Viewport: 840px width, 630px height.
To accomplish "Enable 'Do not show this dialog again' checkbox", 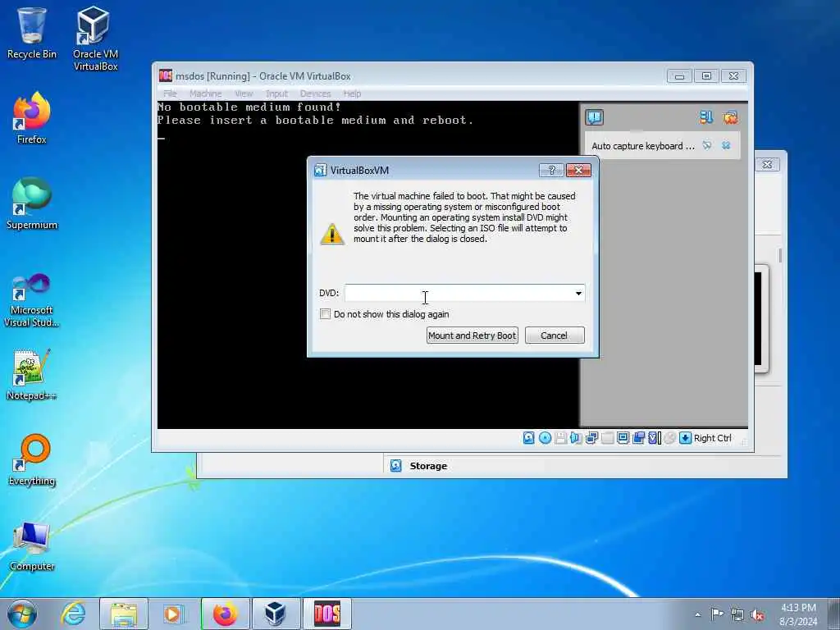I will tap(325, 314).
